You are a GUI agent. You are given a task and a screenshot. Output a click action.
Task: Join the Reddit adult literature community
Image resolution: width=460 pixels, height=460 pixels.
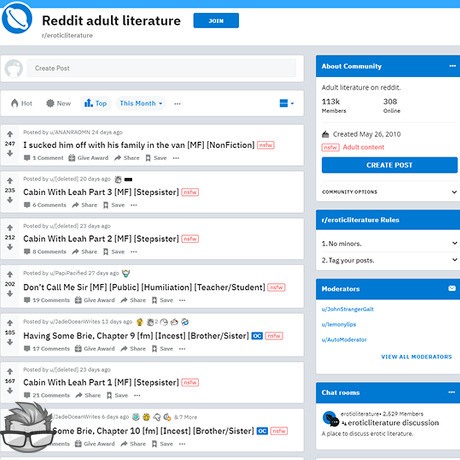216,21
